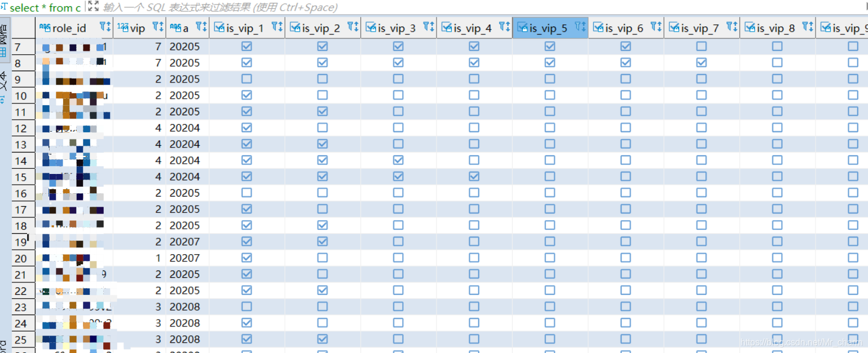868x353 pixels.
Task: Click the boolean type icon of is_vip_9
Action: pyautogui.click(x=825, y=27)
